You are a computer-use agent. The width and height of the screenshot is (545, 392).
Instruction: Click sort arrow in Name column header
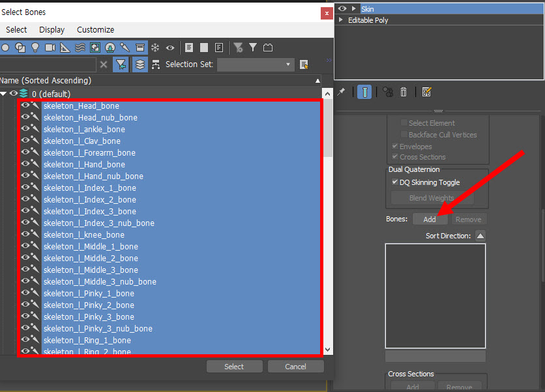(x=317, y=81)
